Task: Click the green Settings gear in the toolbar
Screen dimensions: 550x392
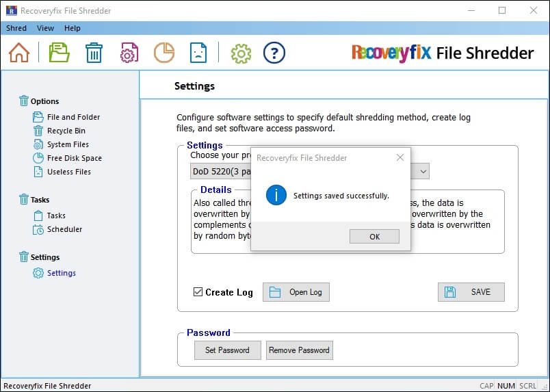Action: coord(241,53)
